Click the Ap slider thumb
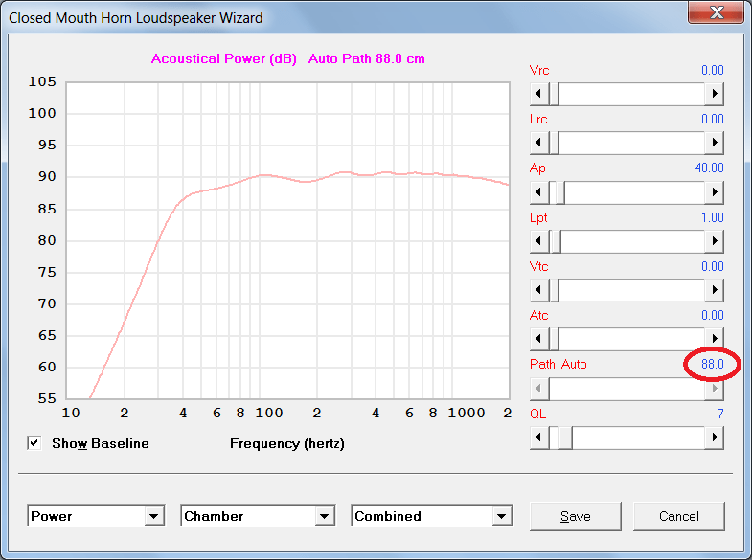 [559, 192]
